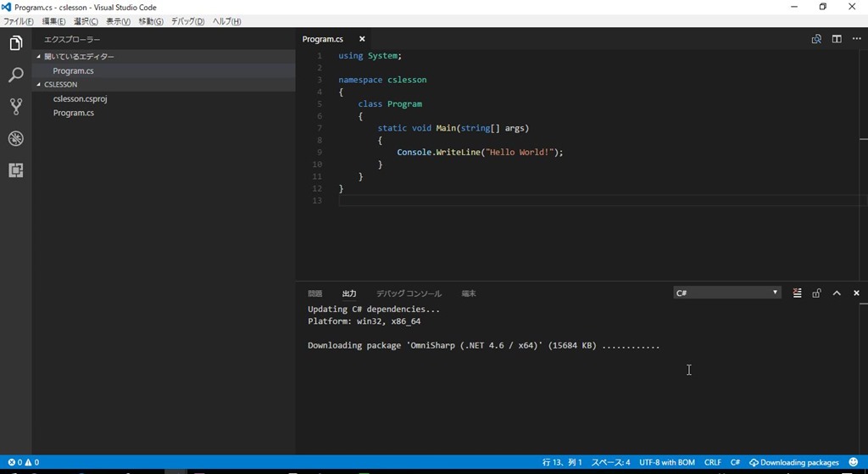Screen dimensions: 868x474
Task: Click the smiley feedback icon in status bar
Action: (x=852, y=462)
